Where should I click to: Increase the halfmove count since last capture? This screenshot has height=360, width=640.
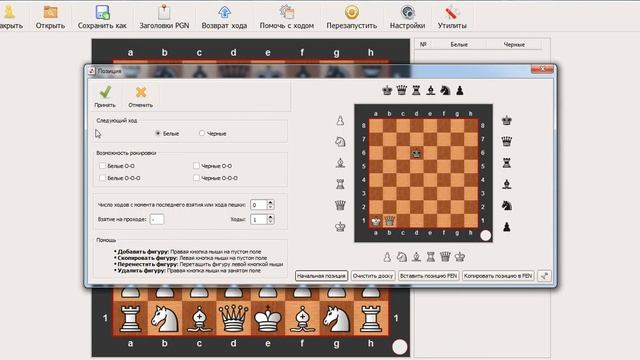pos(270,202)
